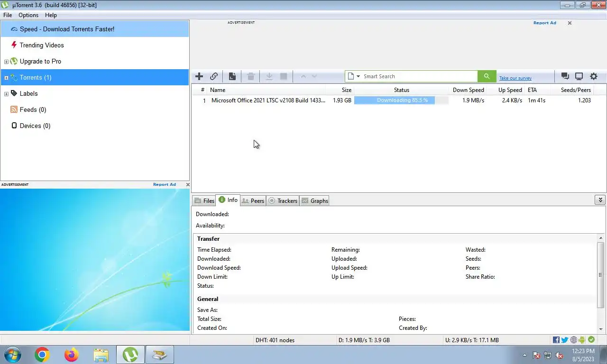Click the Facebook icon in status bar
The height and width of the screenshot is (364, 607).
(x=556, y=340)
